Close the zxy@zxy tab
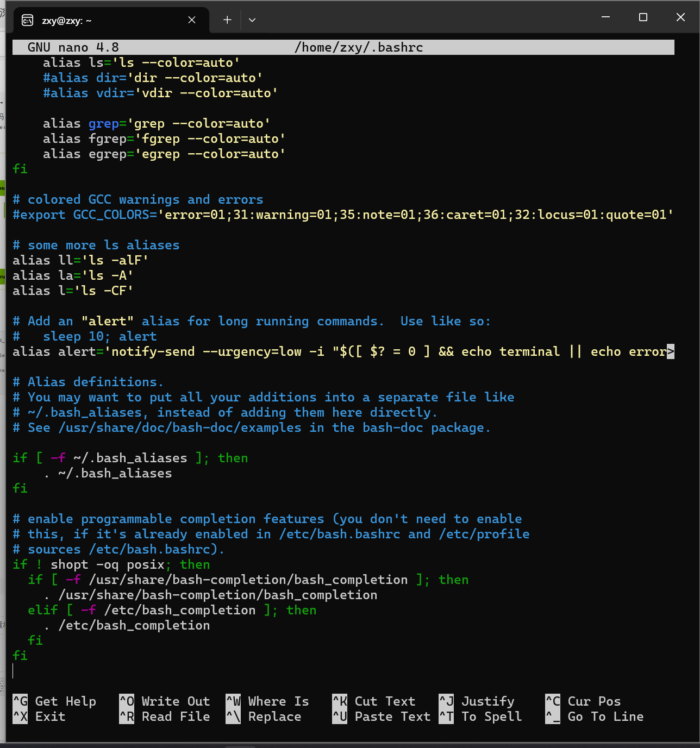700x748 pixels. pyautogui.click(x=191, y=20)
